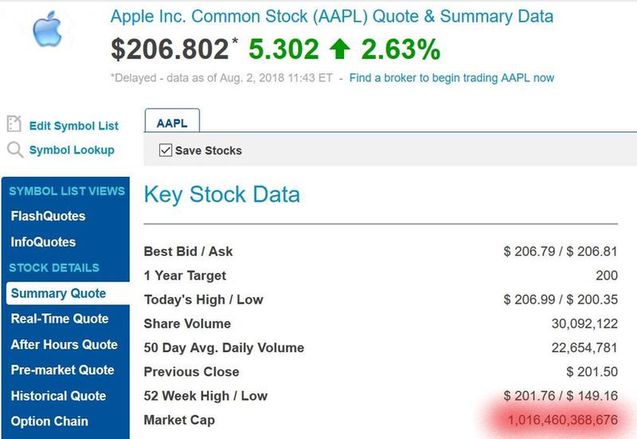The image size is (637, 439).
Task: Select the AAPL tab
Action: coord(172,123)
